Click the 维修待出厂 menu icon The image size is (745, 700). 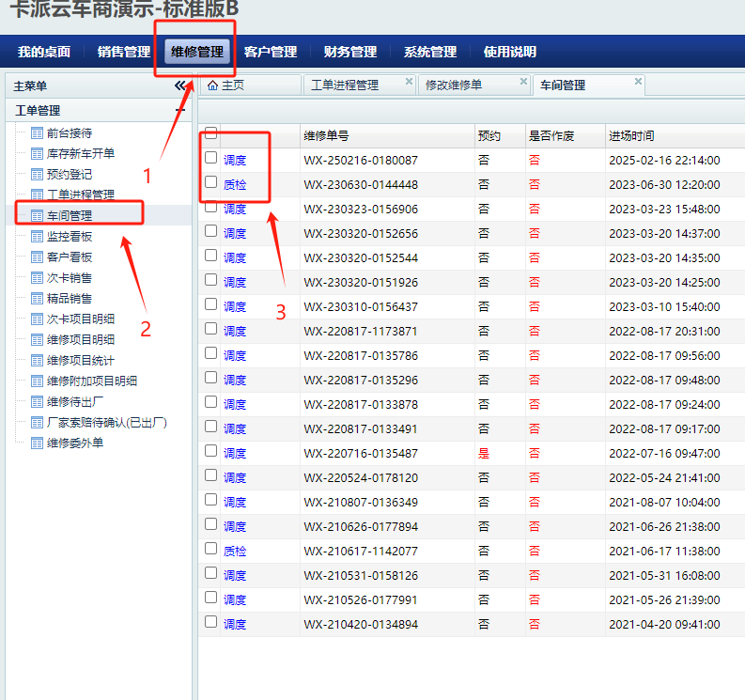(37, 402)
